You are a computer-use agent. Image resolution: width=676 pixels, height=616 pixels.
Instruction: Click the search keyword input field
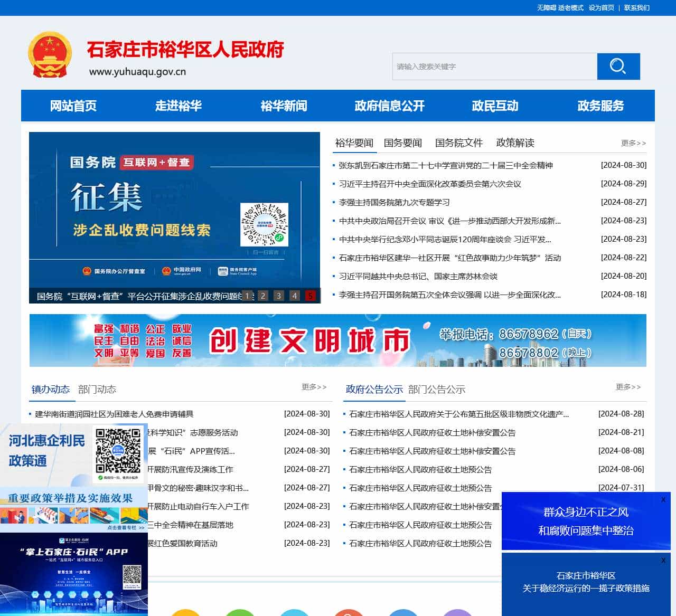(x=494, y=67)
